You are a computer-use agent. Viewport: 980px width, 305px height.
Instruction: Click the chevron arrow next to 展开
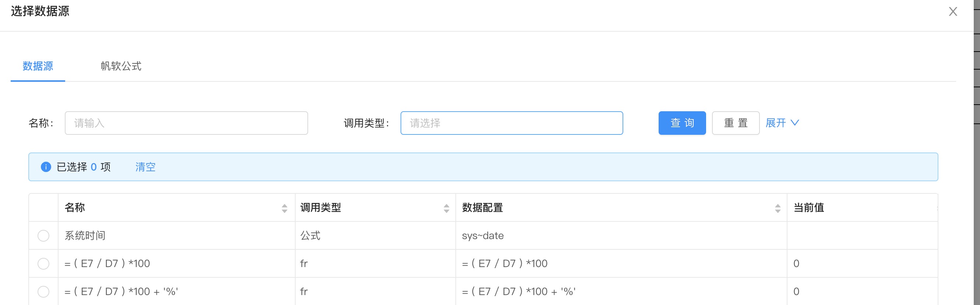coord(795,123)
